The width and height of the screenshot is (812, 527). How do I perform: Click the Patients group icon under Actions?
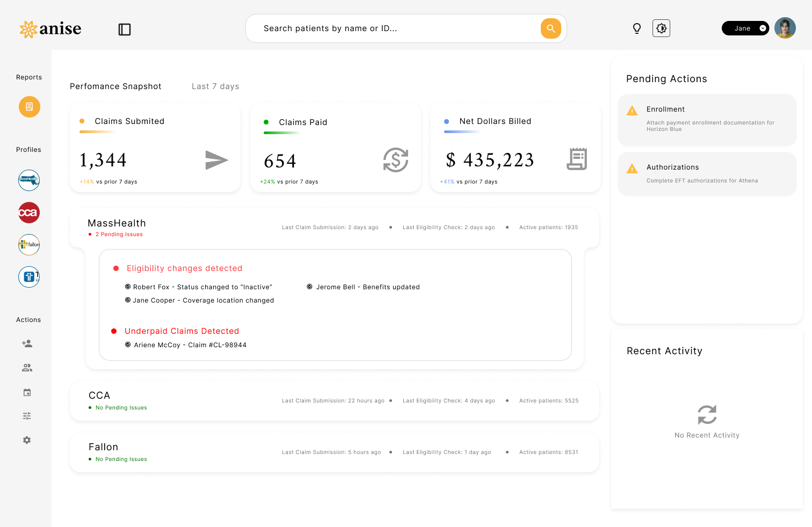point(27,368)
